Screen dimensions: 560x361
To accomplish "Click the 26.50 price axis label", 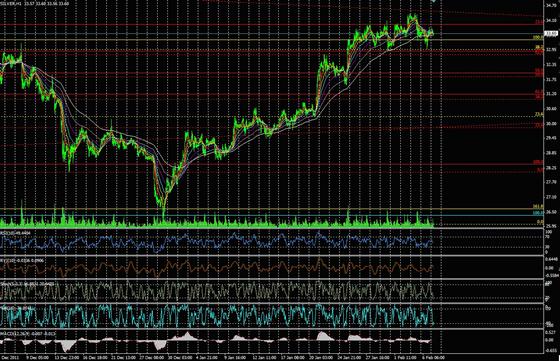I will pos(551,212).
